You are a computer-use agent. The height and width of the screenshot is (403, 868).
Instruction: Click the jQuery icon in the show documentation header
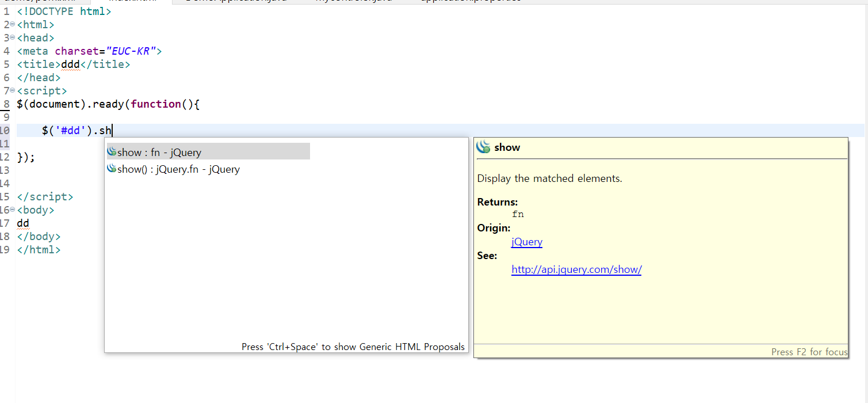click(x=483, y=147)
